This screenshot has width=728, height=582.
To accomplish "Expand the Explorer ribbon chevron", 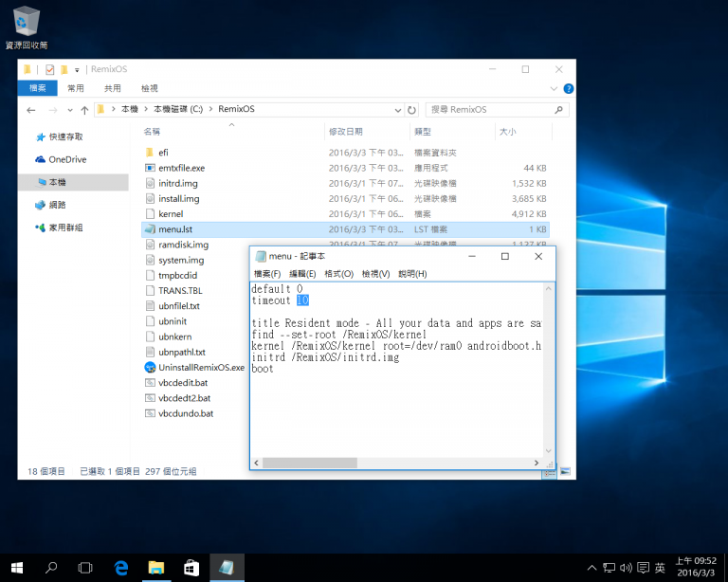I will click(554, 88).
